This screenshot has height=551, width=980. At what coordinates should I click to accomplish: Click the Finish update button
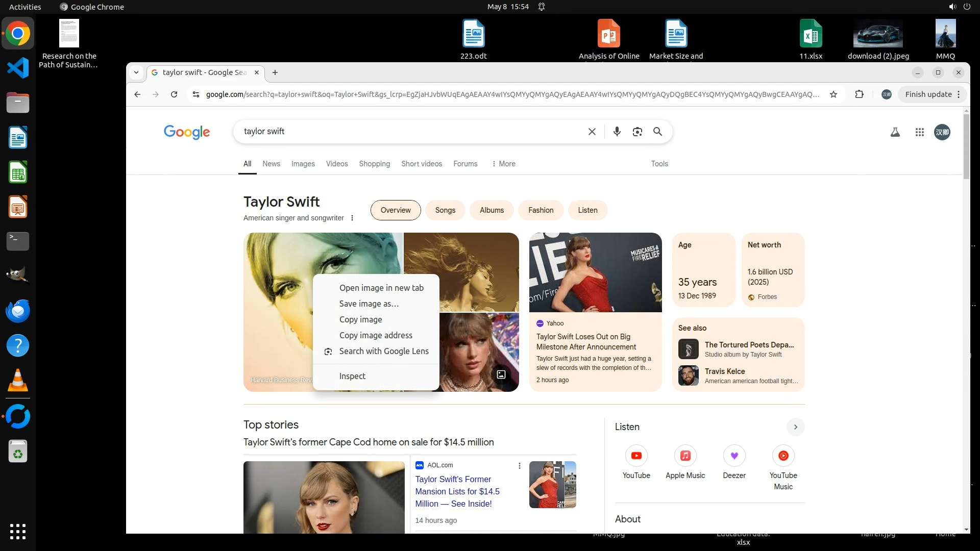click(x=928, y=94)
